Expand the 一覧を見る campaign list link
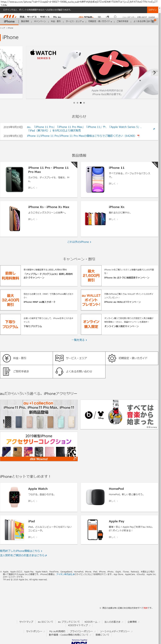The image size is (161, 644). (79, 340)
